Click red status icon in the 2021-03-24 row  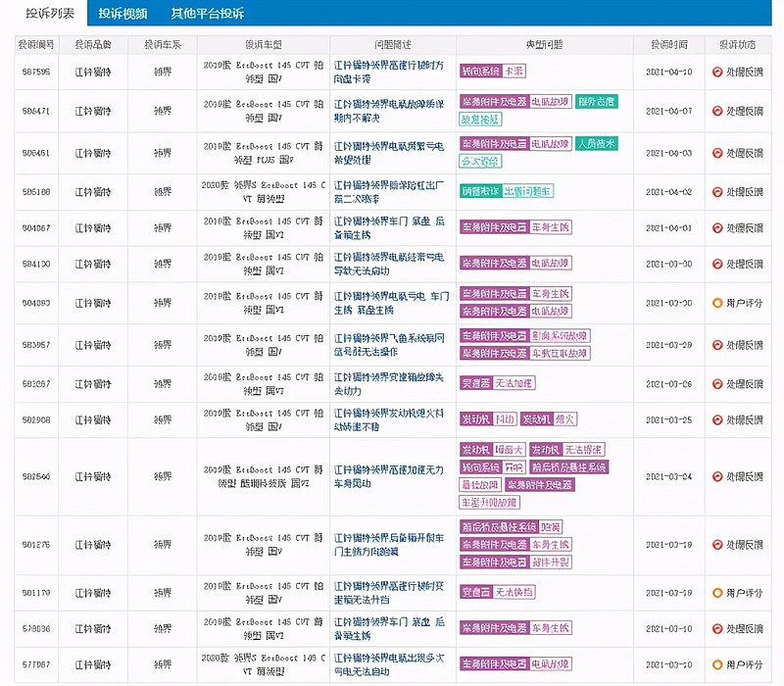[x=716, y=476]
